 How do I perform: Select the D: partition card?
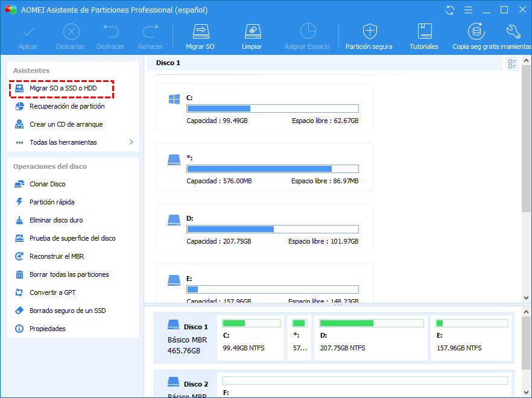click(x=265, y=227)
